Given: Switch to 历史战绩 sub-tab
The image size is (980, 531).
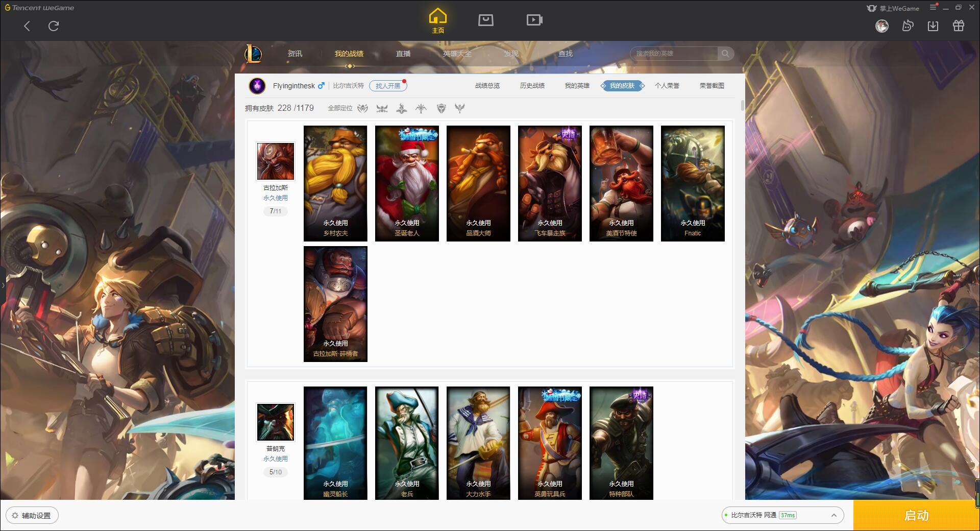Looking at the screenshot, I should pos(532,86).
